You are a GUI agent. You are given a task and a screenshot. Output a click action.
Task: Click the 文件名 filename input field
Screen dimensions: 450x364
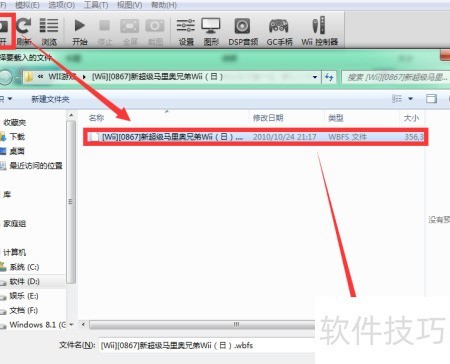tap(207, 345)
